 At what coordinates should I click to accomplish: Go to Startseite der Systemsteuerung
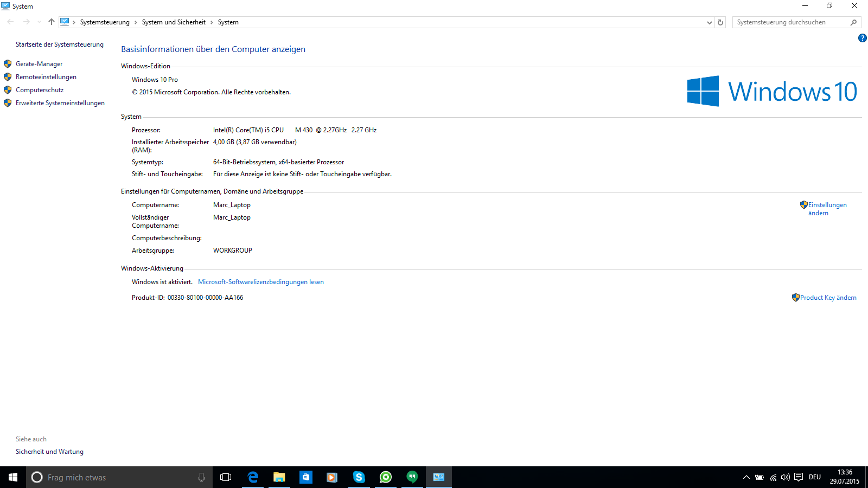point(60,44)
